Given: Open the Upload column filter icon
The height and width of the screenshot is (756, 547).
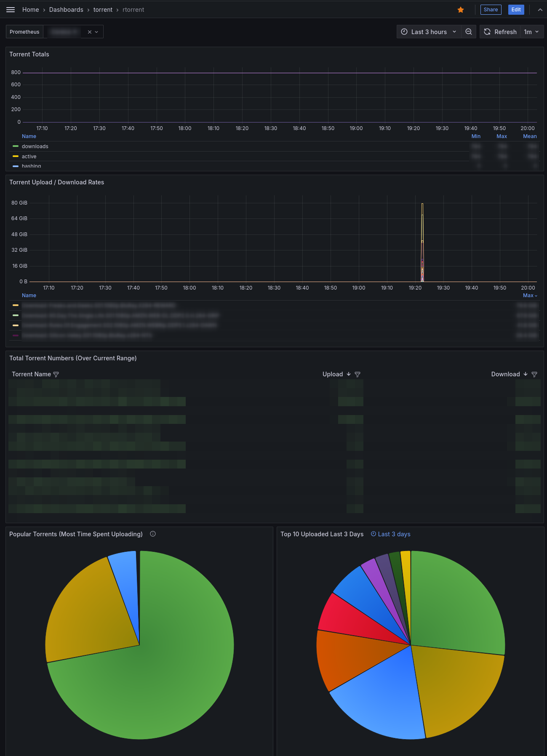Looking at the screenshot, I should click(358, 375).
